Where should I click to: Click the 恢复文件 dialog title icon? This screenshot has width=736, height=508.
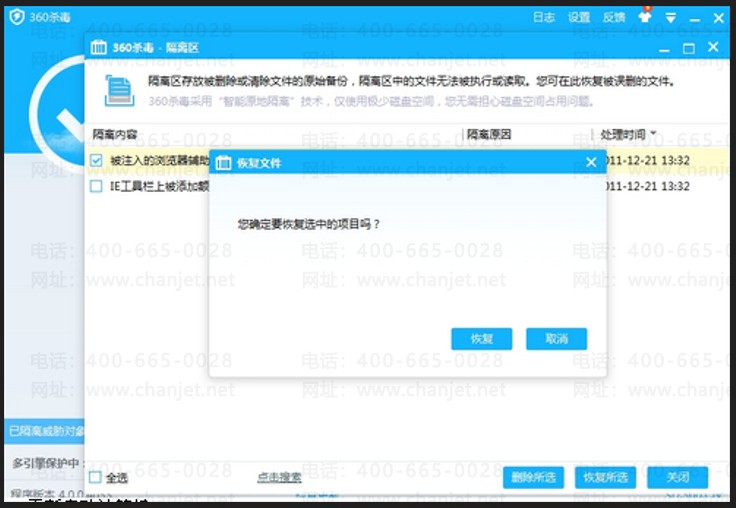(x=223, y=163)
